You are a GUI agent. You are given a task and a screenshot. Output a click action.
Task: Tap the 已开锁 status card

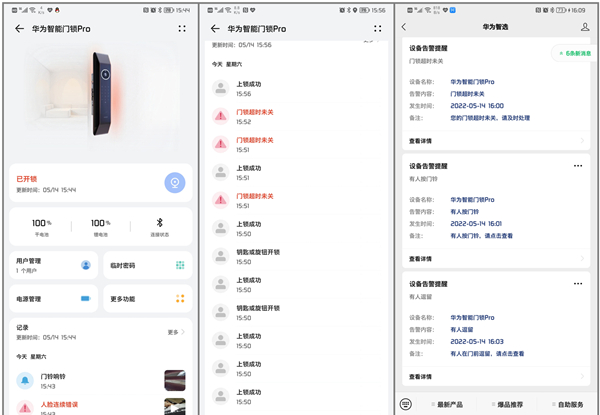click(x=101, y=182)
